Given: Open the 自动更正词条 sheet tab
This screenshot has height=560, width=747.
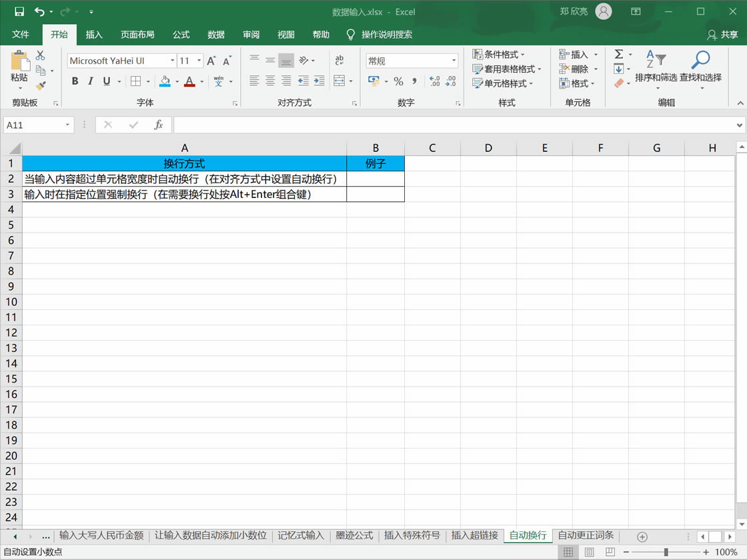Looking at the screenshot, I should pos(586,535).
